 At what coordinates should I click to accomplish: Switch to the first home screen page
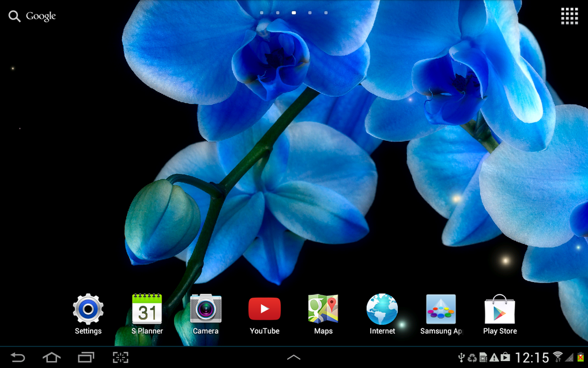tap(261, 12)
